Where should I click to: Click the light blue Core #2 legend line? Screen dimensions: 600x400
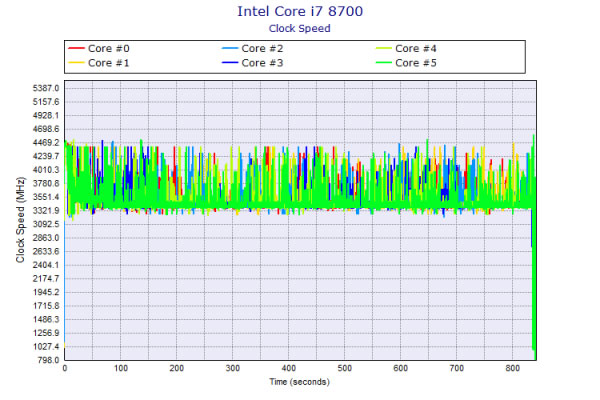(230, 48)
